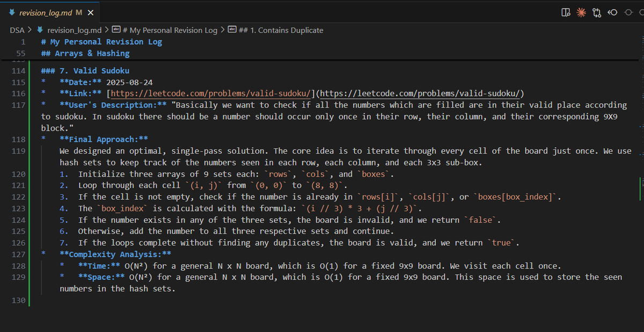
Task: Open the revision_log.md breadcrumb
Action: point(75,30)
